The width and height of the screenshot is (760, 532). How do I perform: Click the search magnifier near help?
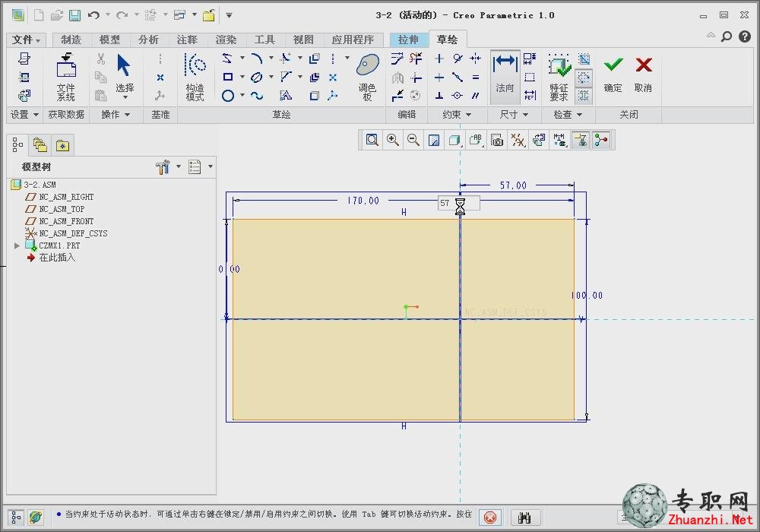[726, 36]
